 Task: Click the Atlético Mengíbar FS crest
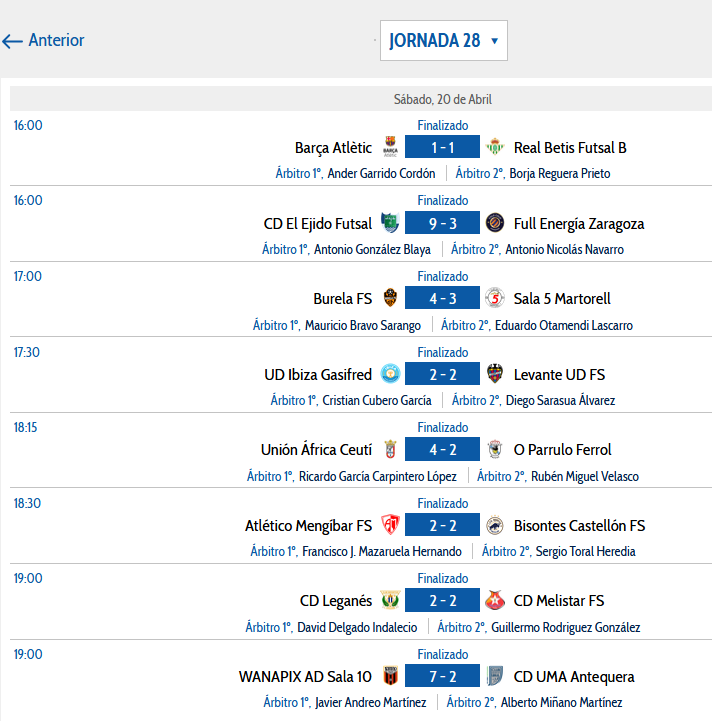click(x=390, y=525)
